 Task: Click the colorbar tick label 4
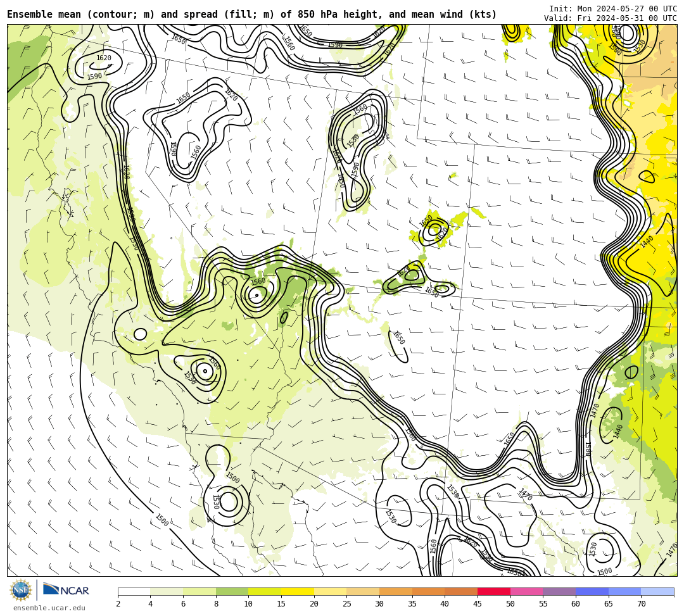tap(151, 604)
